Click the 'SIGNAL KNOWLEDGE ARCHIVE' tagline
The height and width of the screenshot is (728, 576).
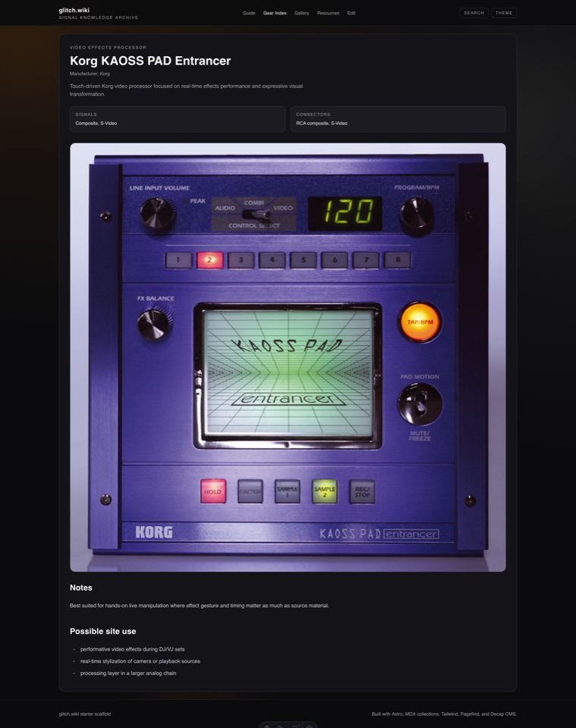(99, 17)
